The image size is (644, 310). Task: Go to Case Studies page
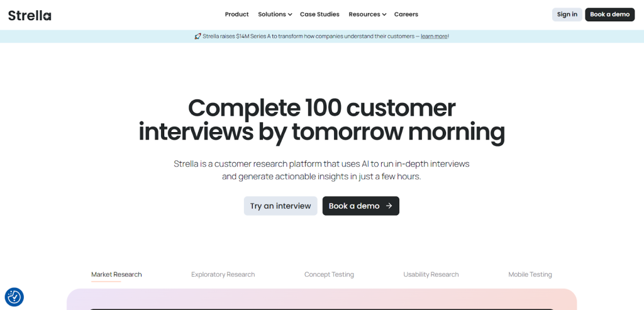click(319, 14)
